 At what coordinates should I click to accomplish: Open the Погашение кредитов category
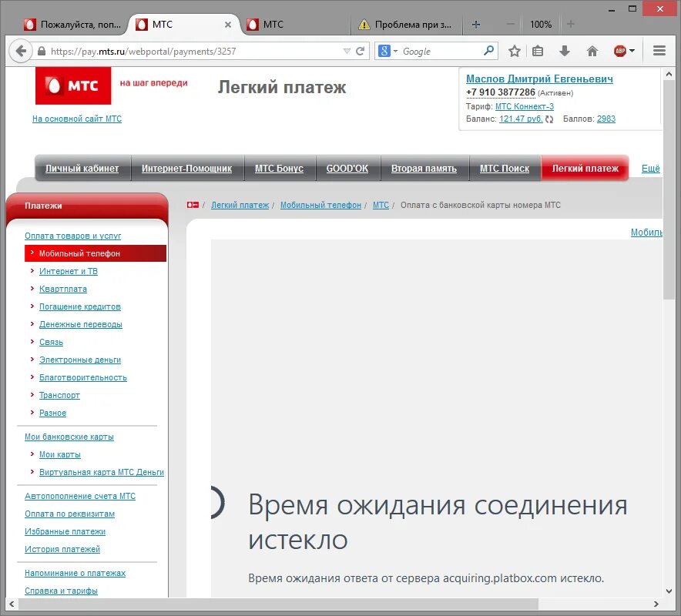click(80, 307)
